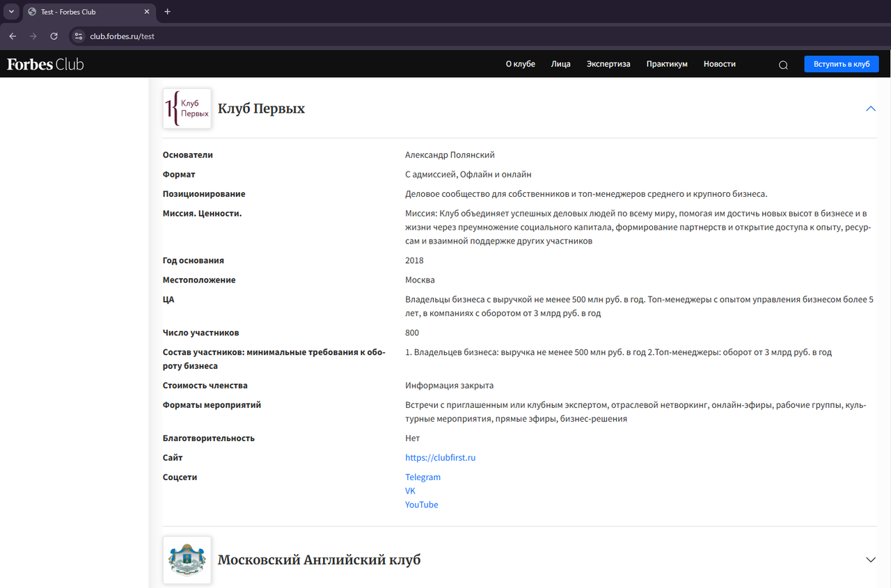Click the Число участников row label
The image size is (891, 588).
tap(201, 333)
